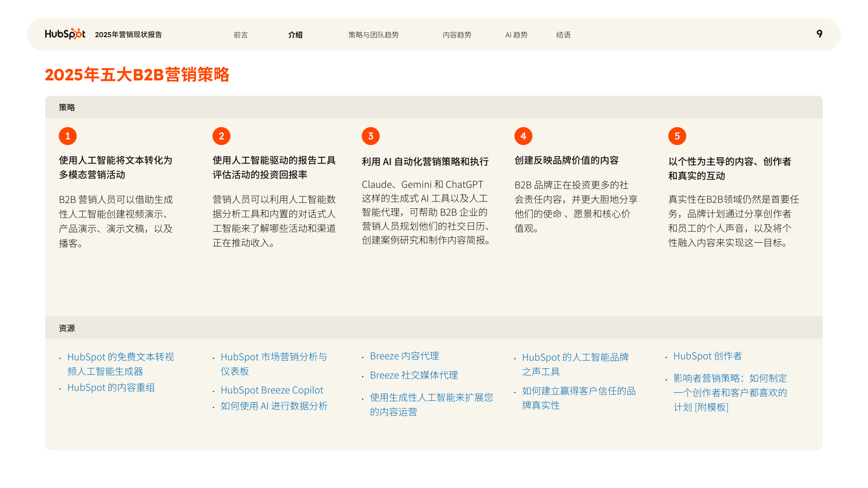Open the Breeze 社交媒体代理 link
This screenshot has height=488, width=868.
(414, 375)
